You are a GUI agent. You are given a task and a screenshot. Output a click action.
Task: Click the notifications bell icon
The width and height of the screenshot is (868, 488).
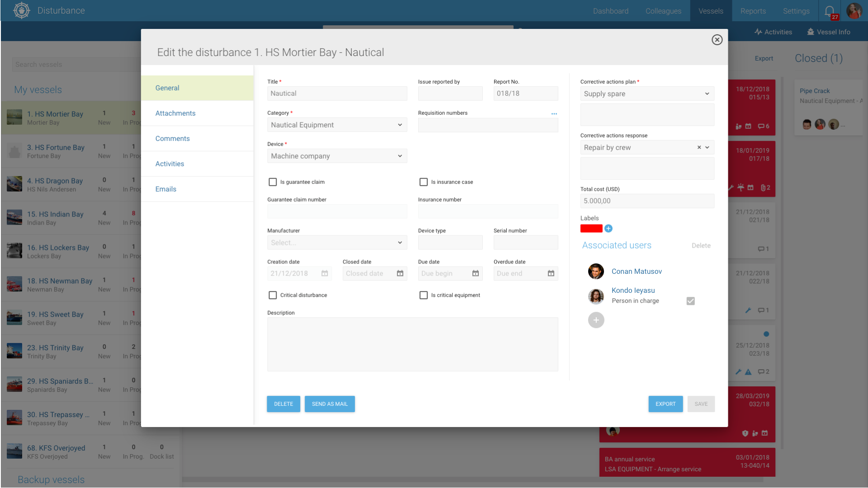(829, 11)
